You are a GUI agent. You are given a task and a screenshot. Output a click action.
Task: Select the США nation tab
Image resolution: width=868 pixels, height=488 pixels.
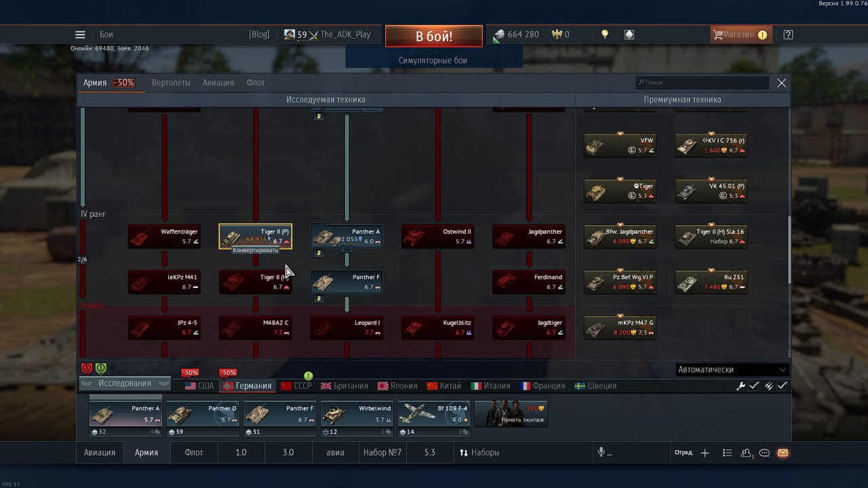pos(199,386)
